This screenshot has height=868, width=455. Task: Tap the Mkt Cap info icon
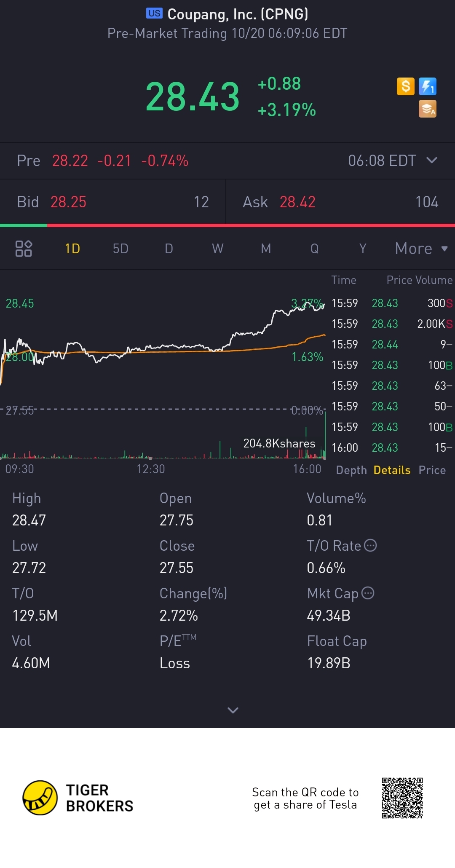[368, 593]
